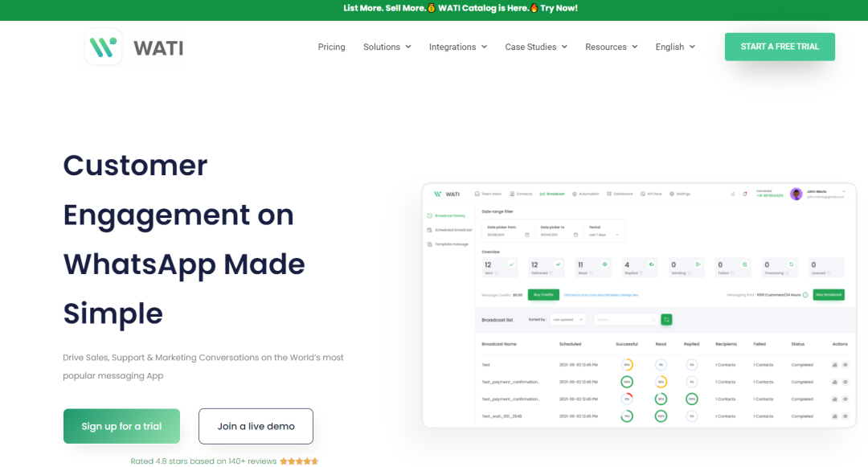
Task: Click Rated 4.8 stars reviews link
Action: tap(203, 461)
